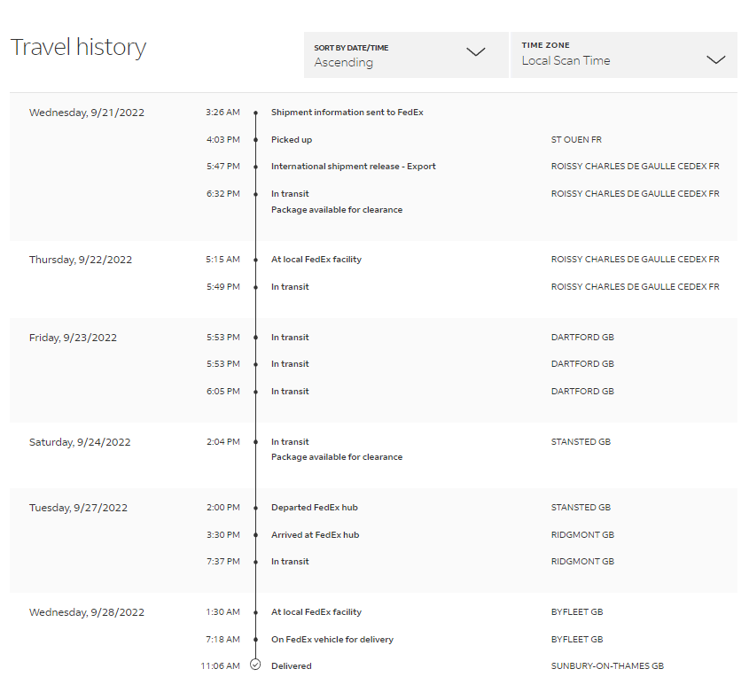Click the Wednesday, 9/21/2022 date heading

tap(87, 113)
